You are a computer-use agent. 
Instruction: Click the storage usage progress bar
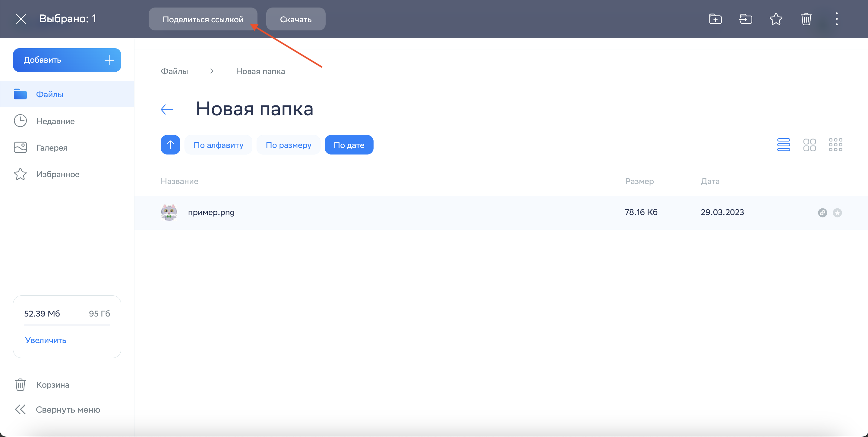point(67,325)
